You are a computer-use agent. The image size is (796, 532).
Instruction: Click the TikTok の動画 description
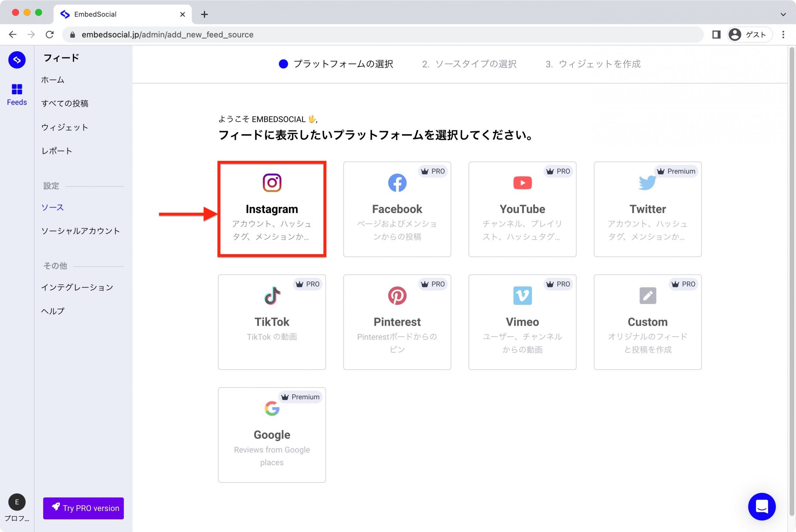272,337
